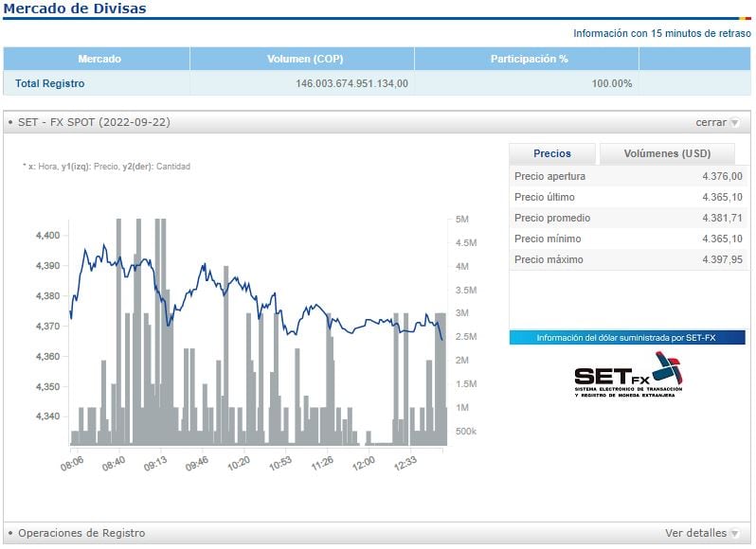This screenshot has width=756, height=549.
Task: Click the arrow icon next to cerrar
Action: pos(734,123)
